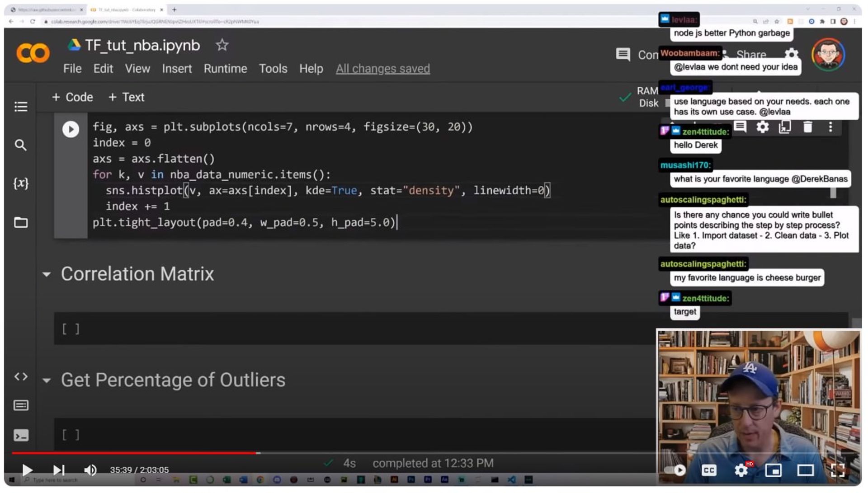This screenshot has height=493, width=868.
Task: Open a new browser tab
Action: (x=174, y=9)
